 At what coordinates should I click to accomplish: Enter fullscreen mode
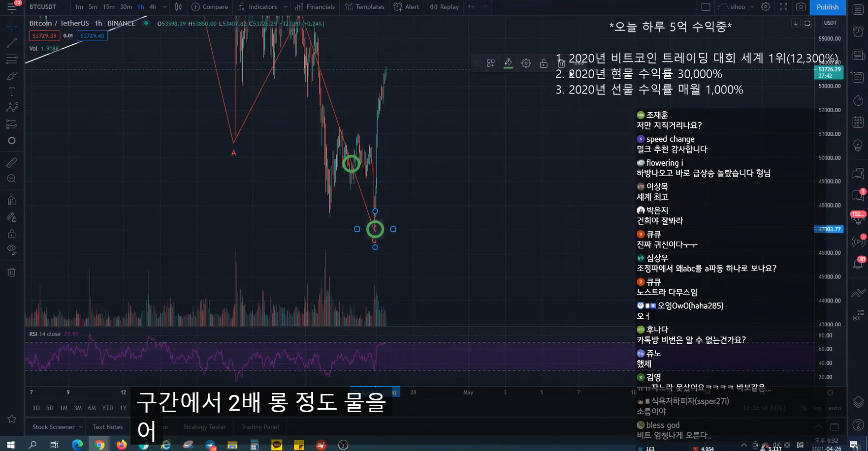click(x=783, y=7)
